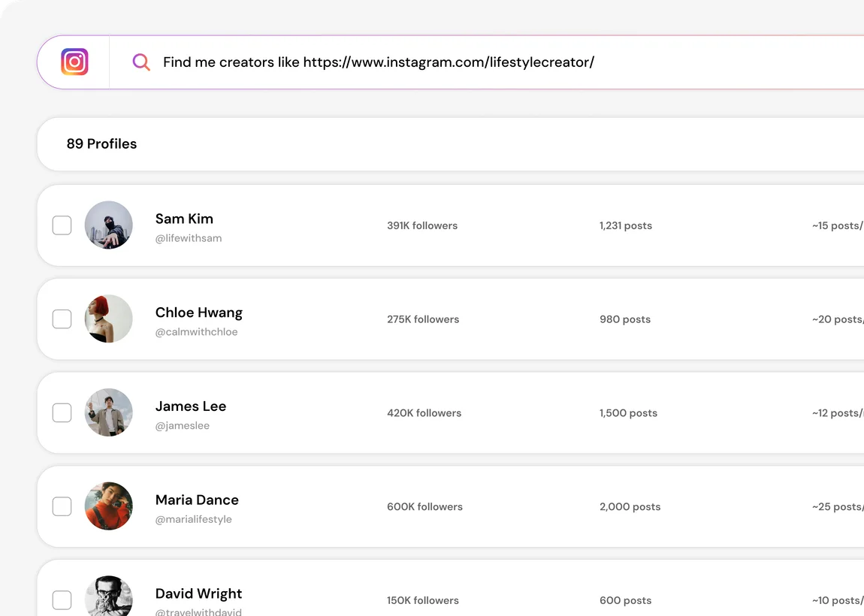Image resolution: width=864 pixels, height=616 pixels.
Task: Click James Lee's ~12 posts frequency
Action: tap(838, 412)
